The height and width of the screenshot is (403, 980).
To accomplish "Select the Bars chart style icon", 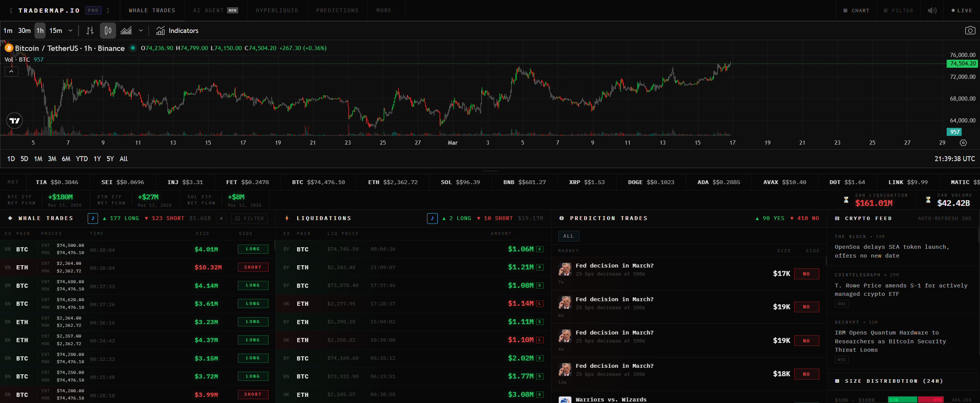I will point(90,31).
